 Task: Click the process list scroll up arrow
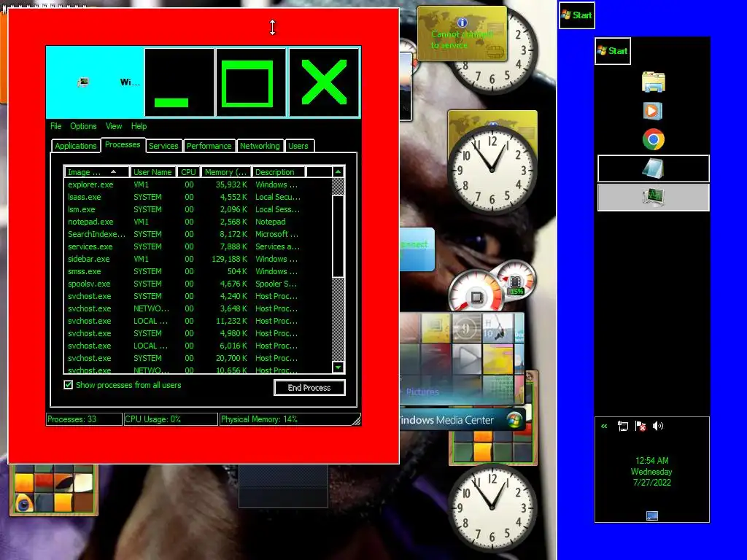(338, 172)
